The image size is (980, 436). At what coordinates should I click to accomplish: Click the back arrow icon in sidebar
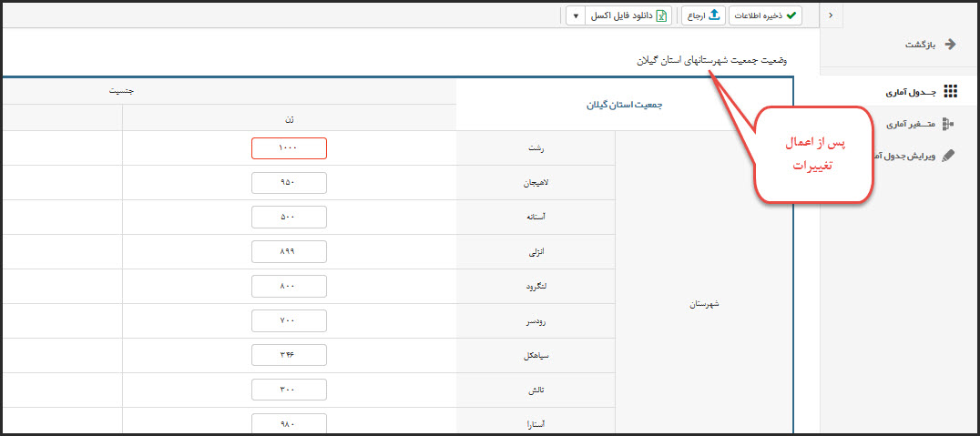click(x=951, y=44)
